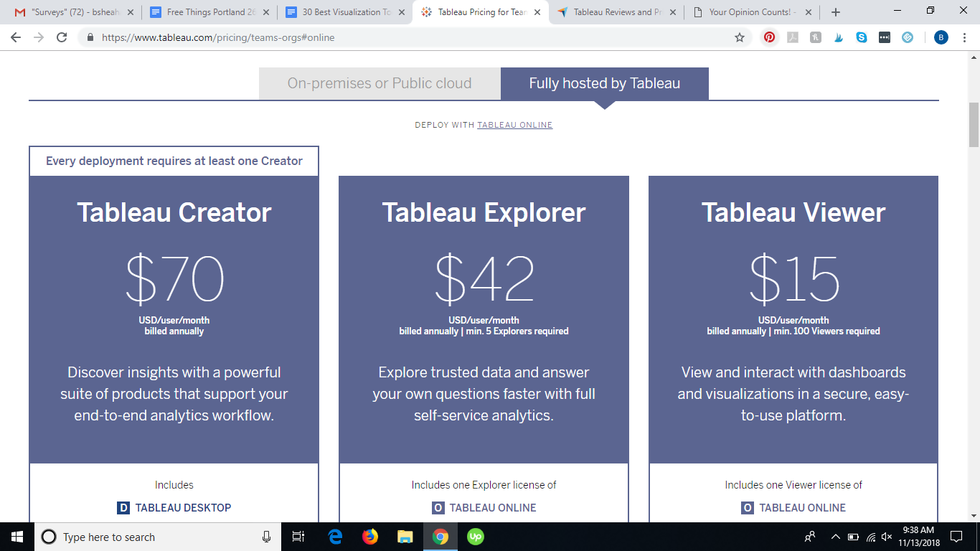
Task: Click 'Every deployment requires at least one Creator'
Action: [174, 161]
